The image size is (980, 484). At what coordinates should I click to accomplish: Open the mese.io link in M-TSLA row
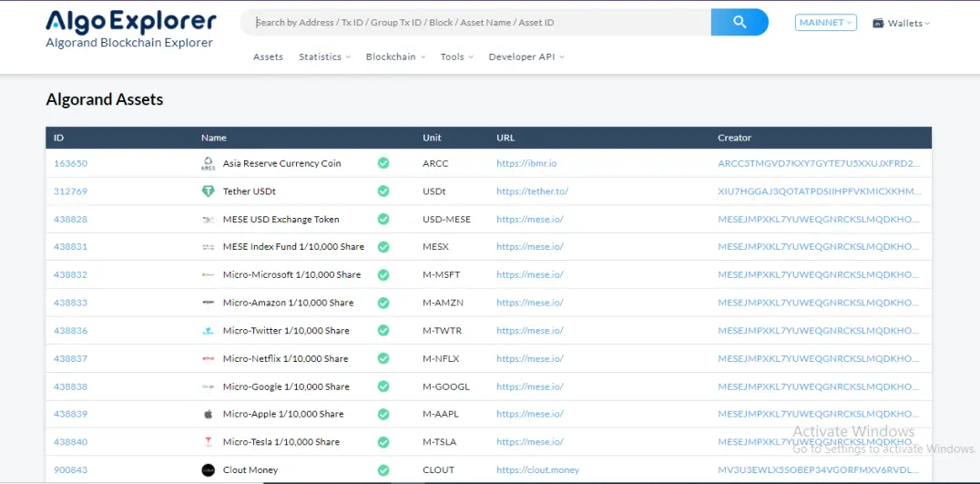click(530, 442)
